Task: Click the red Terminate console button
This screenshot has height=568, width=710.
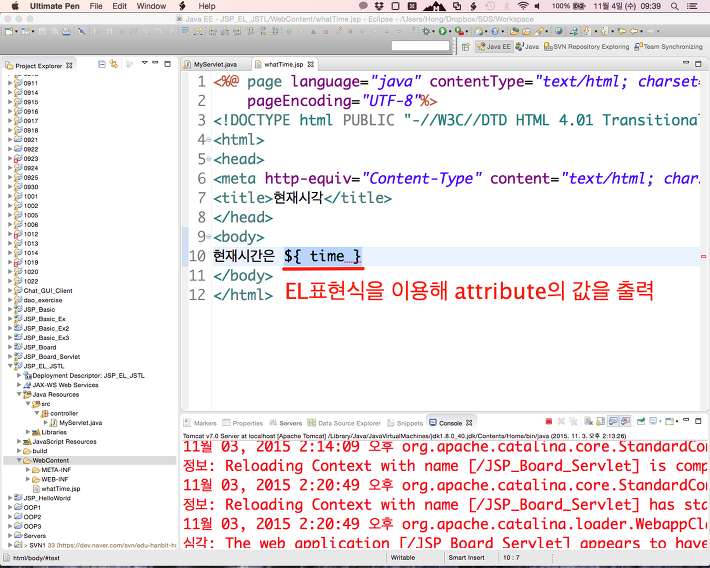Action: tap(549, 422)
